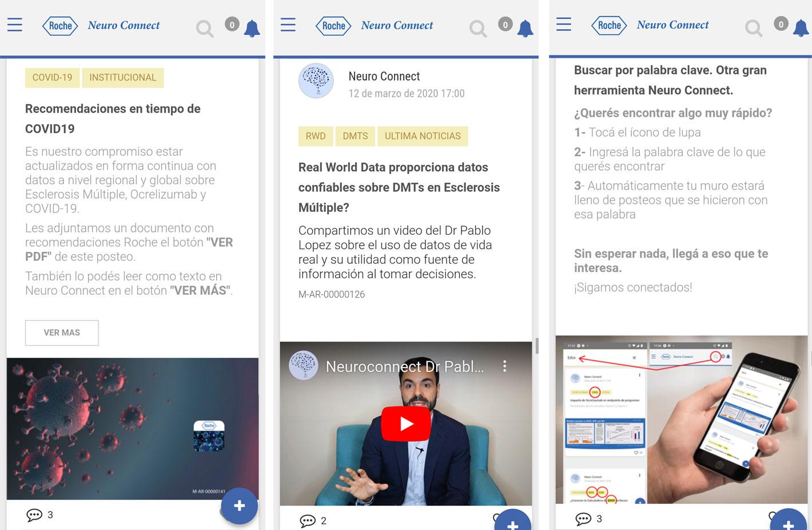The width and height of the screenshot is (812, 530).
Task: Click Neuro Connect title in middle header
Action: tap(397, 25)
